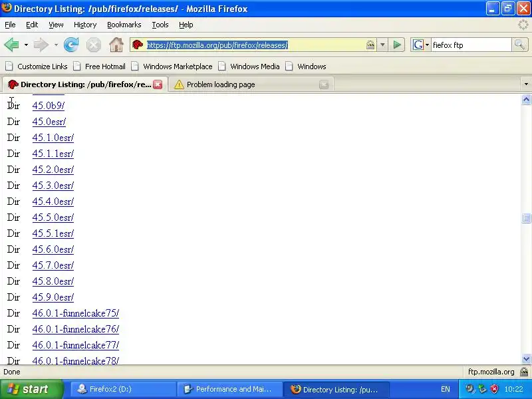This screenshot has height=399, width=532.
Task: Click the search box containing fiefox ftp
Action: 471,45
